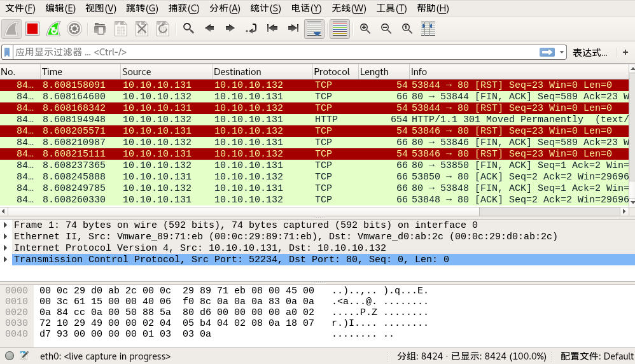Find a packet with magnifier icon
This screenshot has width=635, height=364.
point(188,29)
